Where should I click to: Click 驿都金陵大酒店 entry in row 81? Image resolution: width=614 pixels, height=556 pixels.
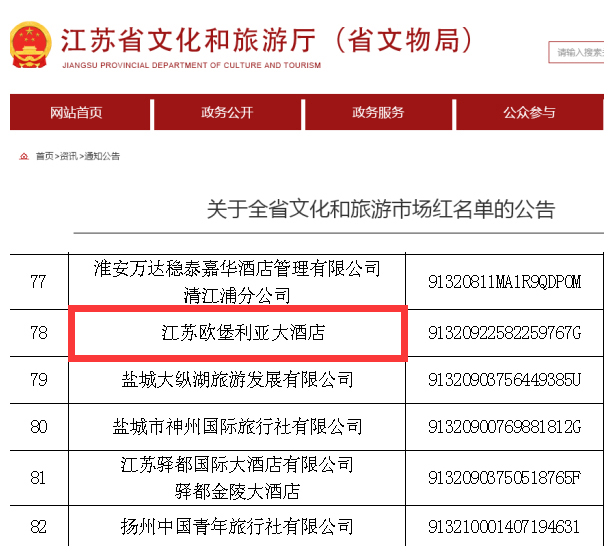pyautogui.click(x=237, y=491)
